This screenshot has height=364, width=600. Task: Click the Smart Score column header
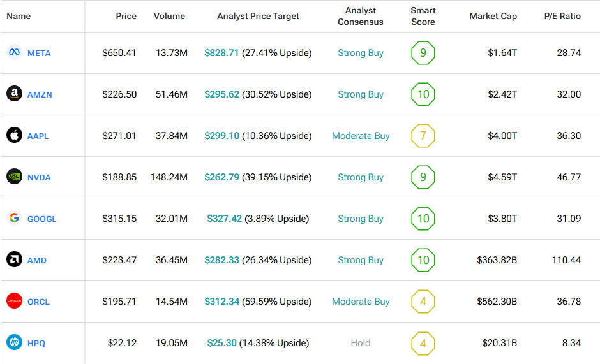click(x=423, y=16)
